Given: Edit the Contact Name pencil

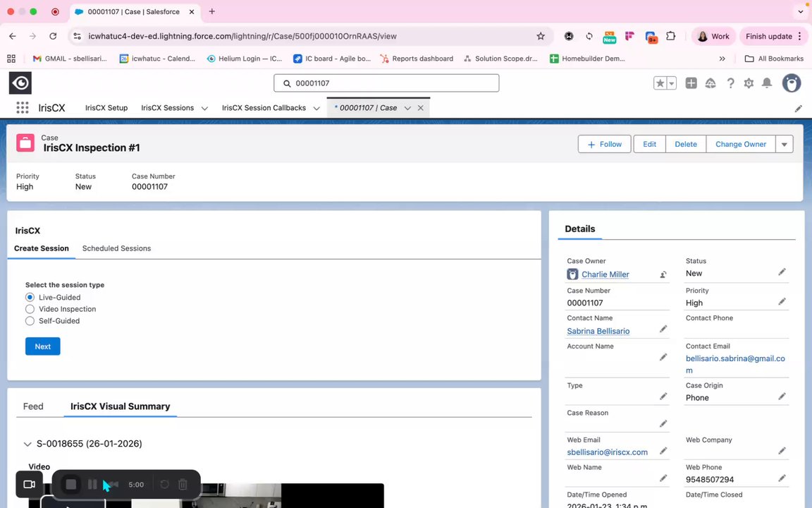Looking at the screenshot, I should (663, 329).
